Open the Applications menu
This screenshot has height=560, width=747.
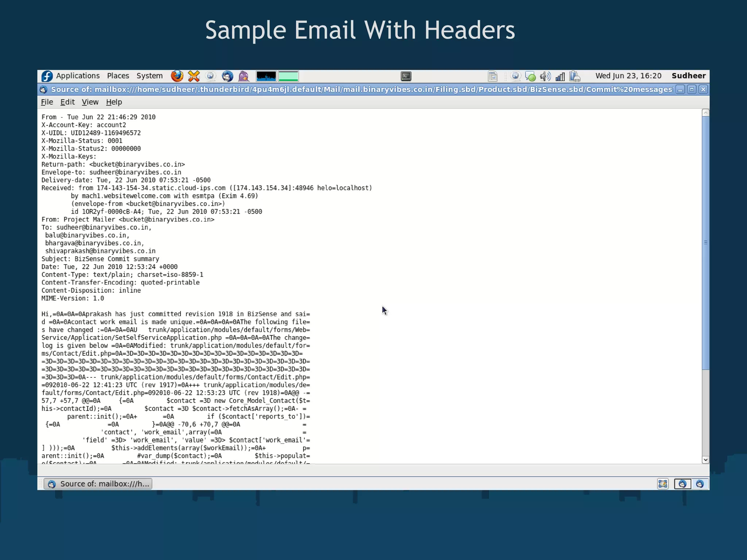[78, 76]
